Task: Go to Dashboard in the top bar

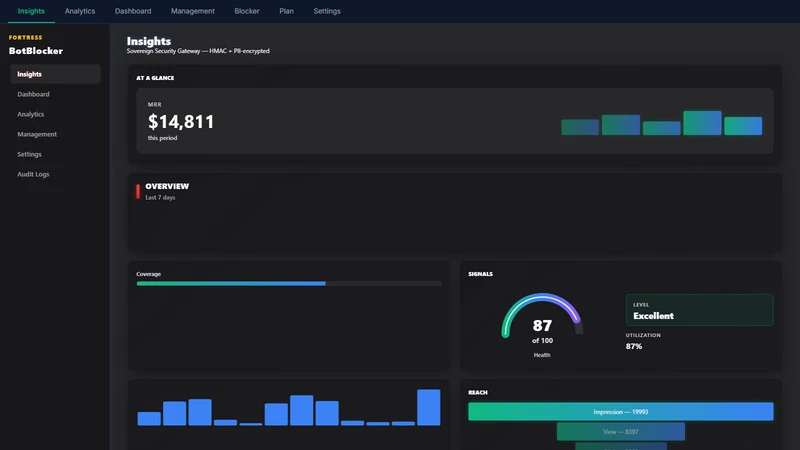Action: (x=133, y=11)
